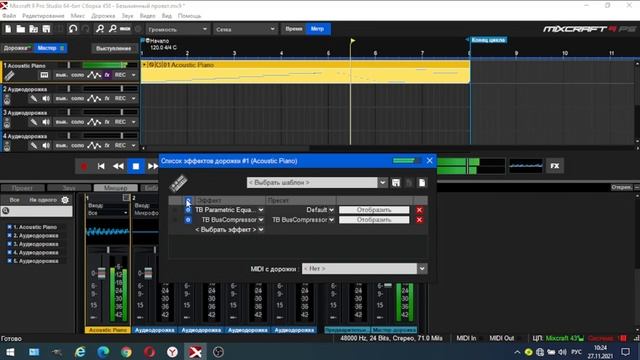This screenshot has width=640, height=360.
Task: Open the Микс menu
Action: click(x=78, y=16)
